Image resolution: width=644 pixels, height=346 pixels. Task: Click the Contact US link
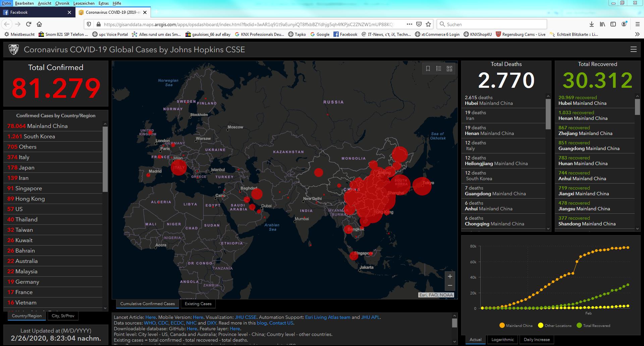(x=281, y=323)
